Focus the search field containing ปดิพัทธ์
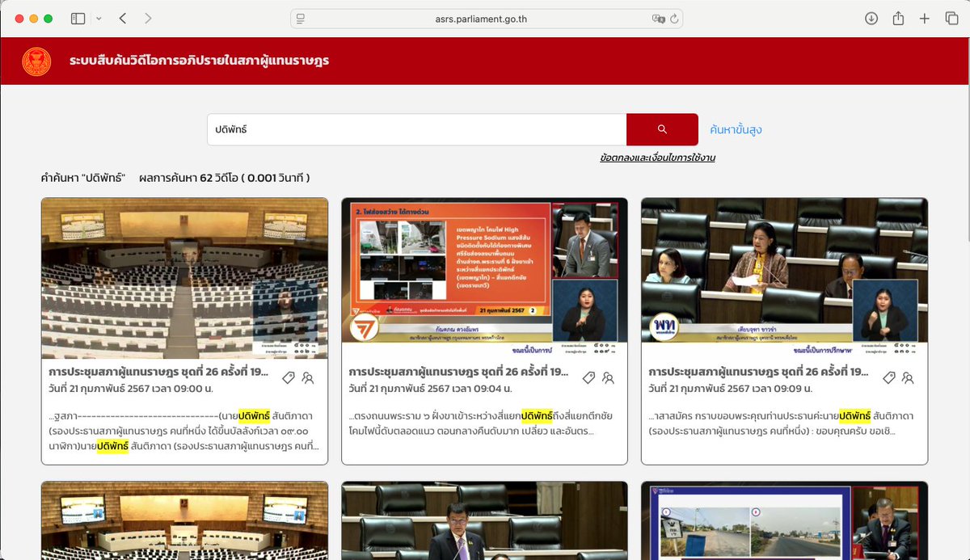The image size is (970, 560). 416,129
